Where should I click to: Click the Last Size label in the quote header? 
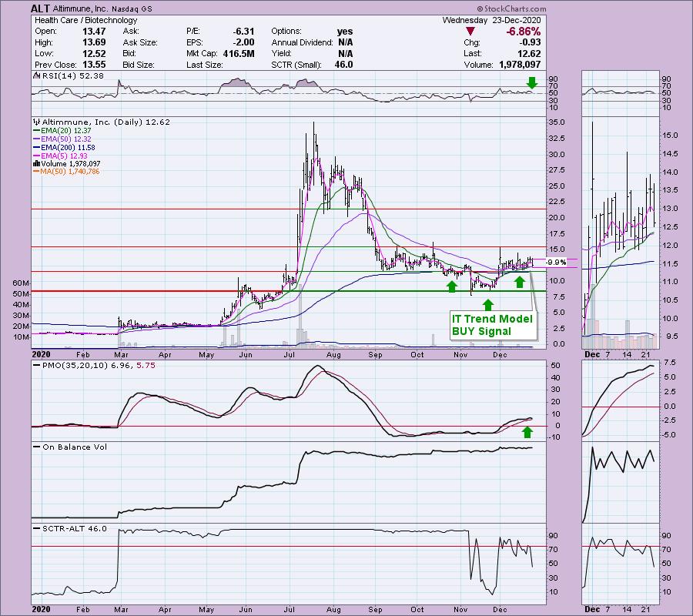[205, 65]
